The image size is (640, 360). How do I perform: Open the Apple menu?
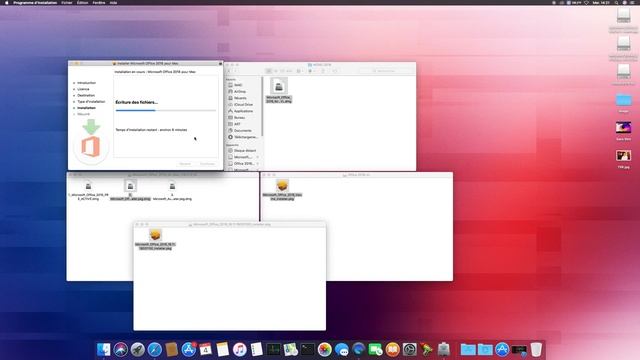pyautogui.click(x=6, y=2)
